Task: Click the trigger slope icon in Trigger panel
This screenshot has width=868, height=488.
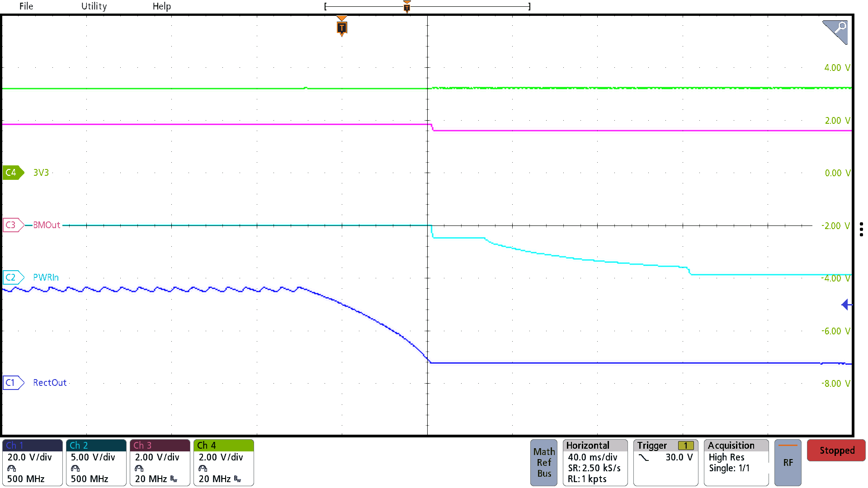Action: 644,457
